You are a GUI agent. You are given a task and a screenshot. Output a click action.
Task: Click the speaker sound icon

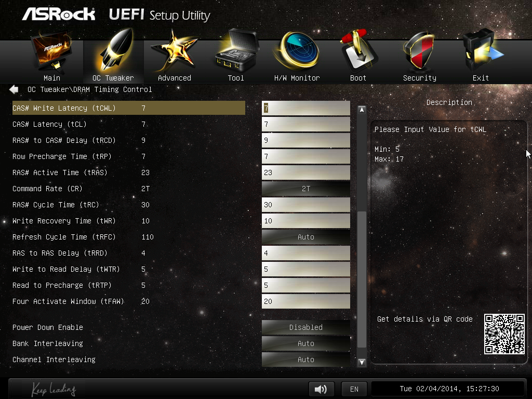click(321, 389)
